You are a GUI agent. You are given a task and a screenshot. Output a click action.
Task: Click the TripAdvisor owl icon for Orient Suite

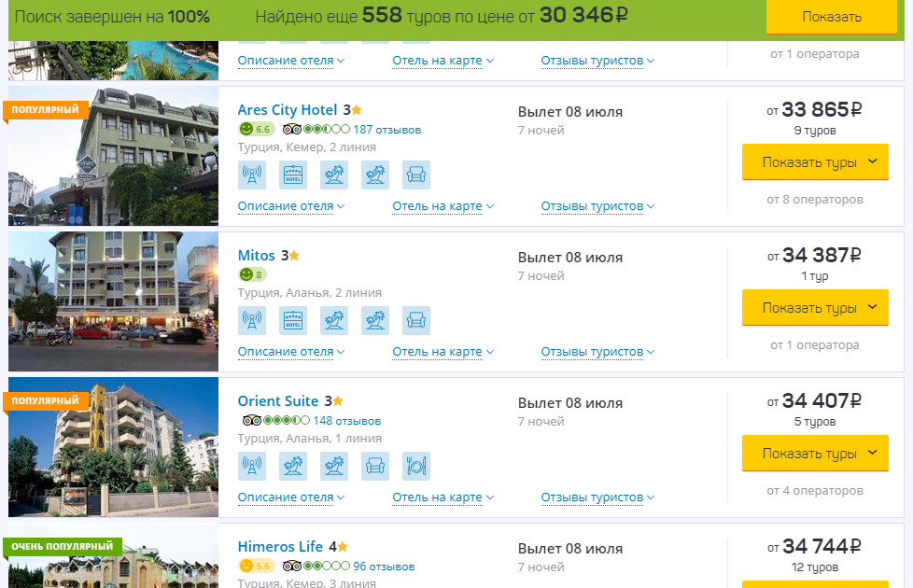tap(249, 421)
